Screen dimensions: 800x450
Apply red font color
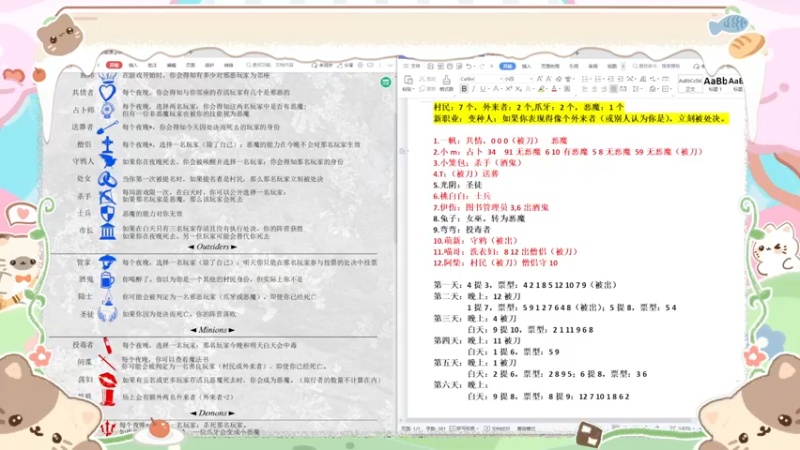(x=554, y=89)
